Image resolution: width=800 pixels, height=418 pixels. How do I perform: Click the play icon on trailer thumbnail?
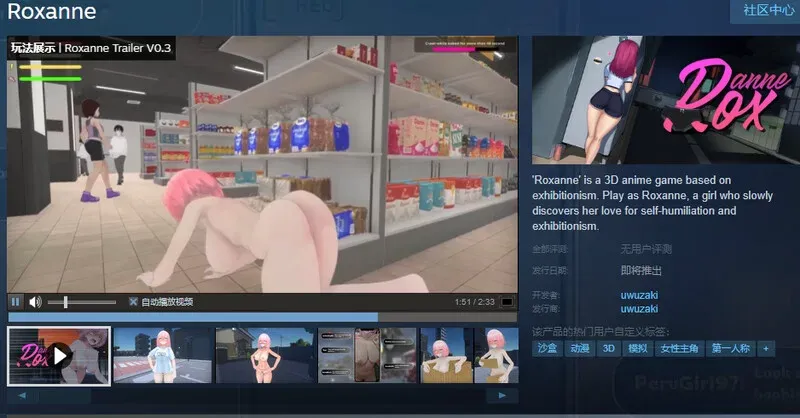click(59, 354)
